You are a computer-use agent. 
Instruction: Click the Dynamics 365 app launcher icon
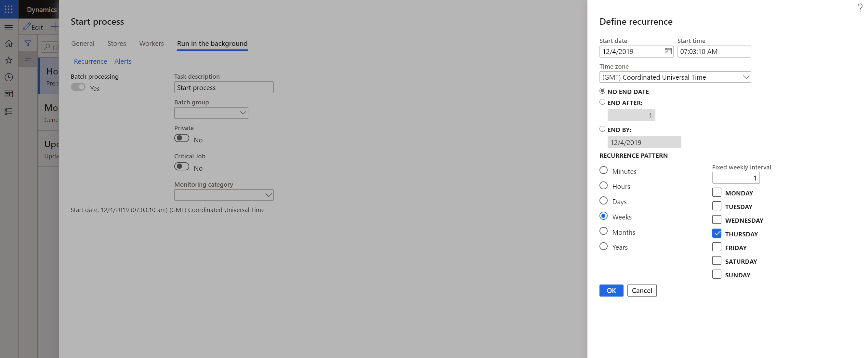point(8,9)
